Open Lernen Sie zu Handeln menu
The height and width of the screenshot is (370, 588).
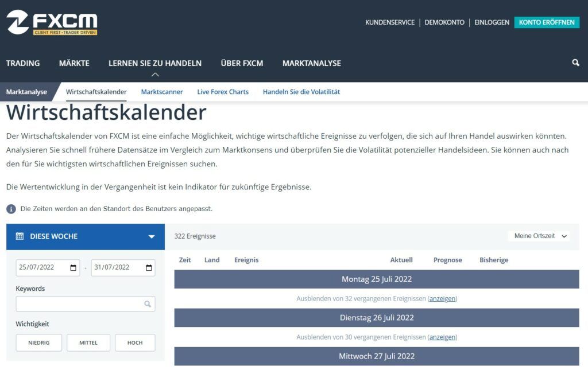[x=155, y=63]
